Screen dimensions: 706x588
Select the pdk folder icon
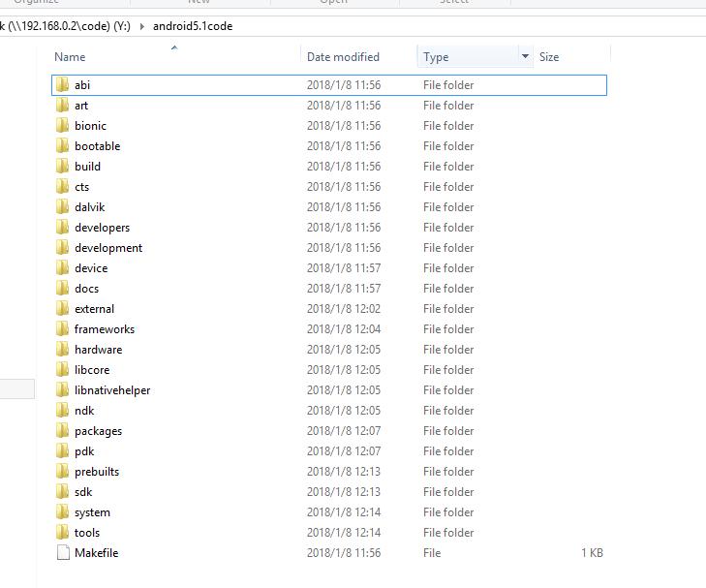[x=63, y=451]
